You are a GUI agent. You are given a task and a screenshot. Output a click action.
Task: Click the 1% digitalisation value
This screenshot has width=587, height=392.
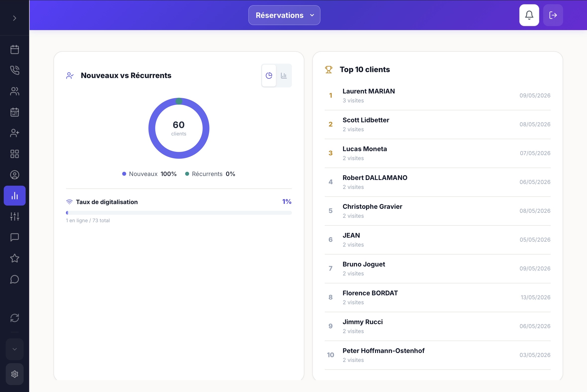[x=287, y=202]
